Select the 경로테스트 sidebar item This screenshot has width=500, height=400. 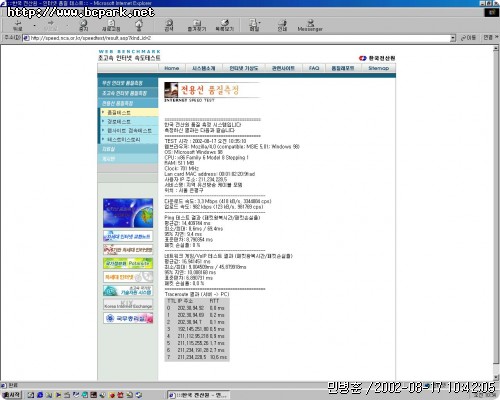click(x=129, y=121)
